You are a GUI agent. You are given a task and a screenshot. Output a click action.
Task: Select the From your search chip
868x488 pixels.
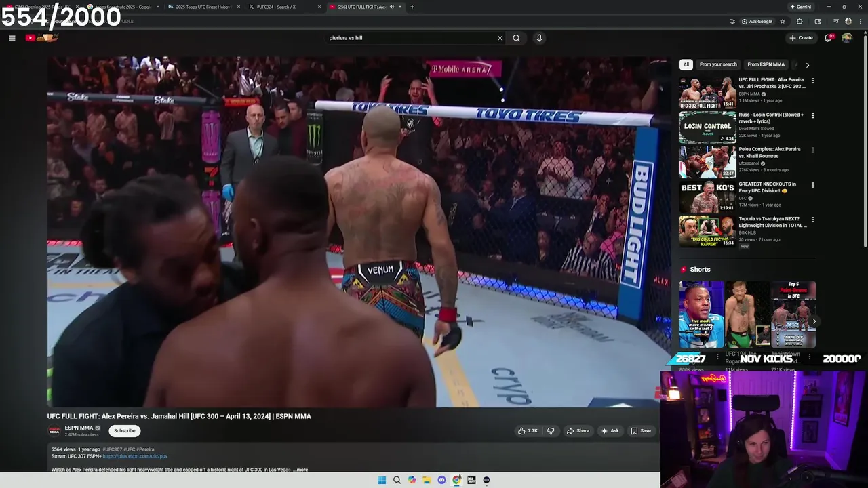[x=718, y=64]
